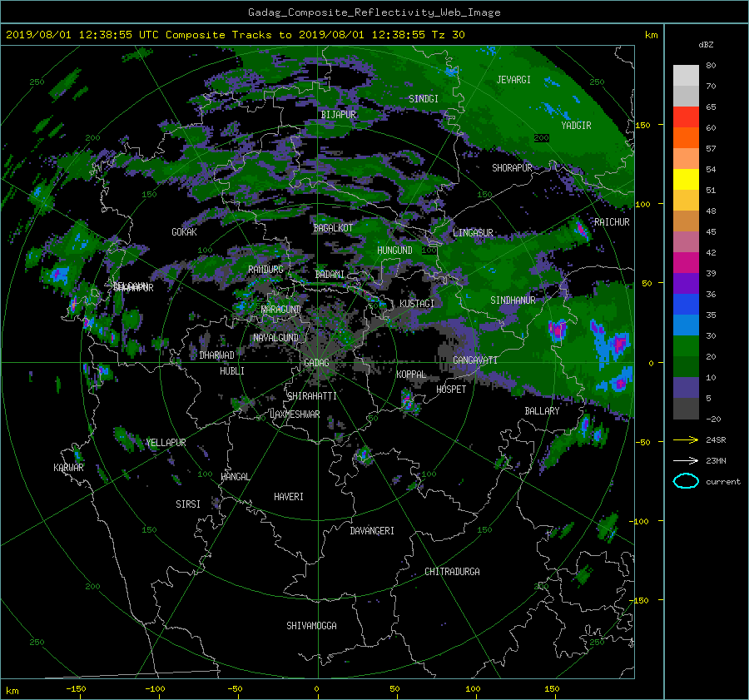Click the BAGALKOT city label
The height and width of the screenshot is (700, 749).
(333, 228)
